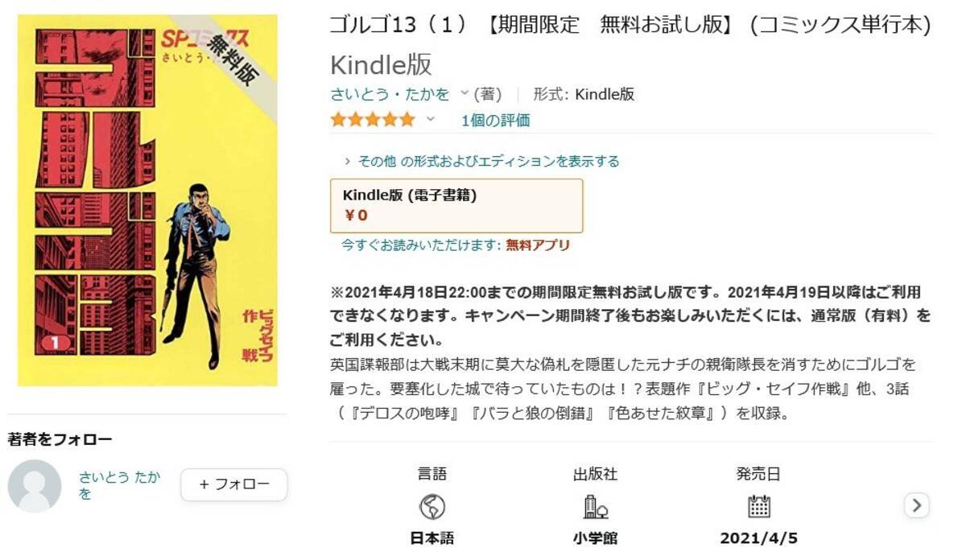The height and width of the screenshot is (560, 966).
Task: Show next product details with right arrow
Action: (x=917, y=505)
